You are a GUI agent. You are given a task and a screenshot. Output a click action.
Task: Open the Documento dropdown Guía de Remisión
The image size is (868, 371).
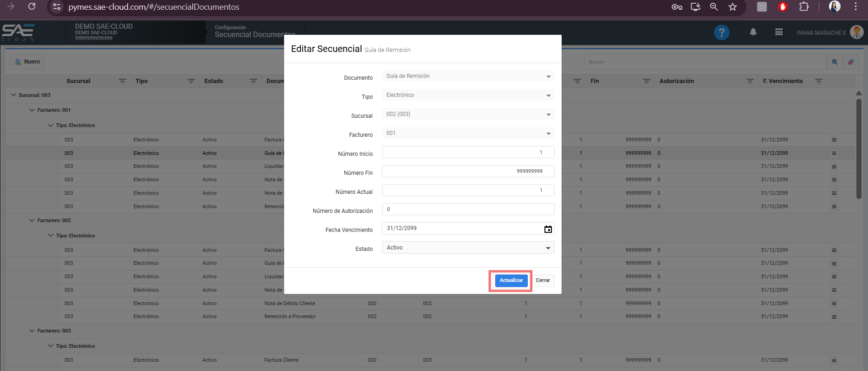(x=468, y=76)
